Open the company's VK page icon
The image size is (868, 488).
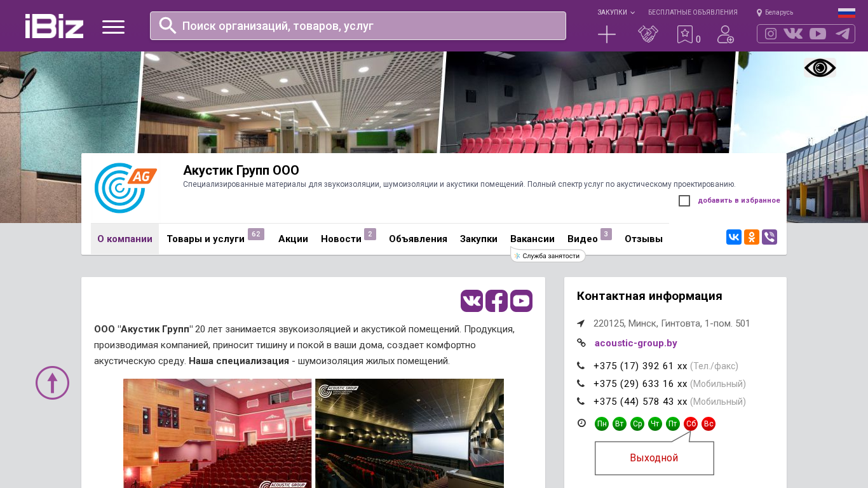tap(472, 301)
